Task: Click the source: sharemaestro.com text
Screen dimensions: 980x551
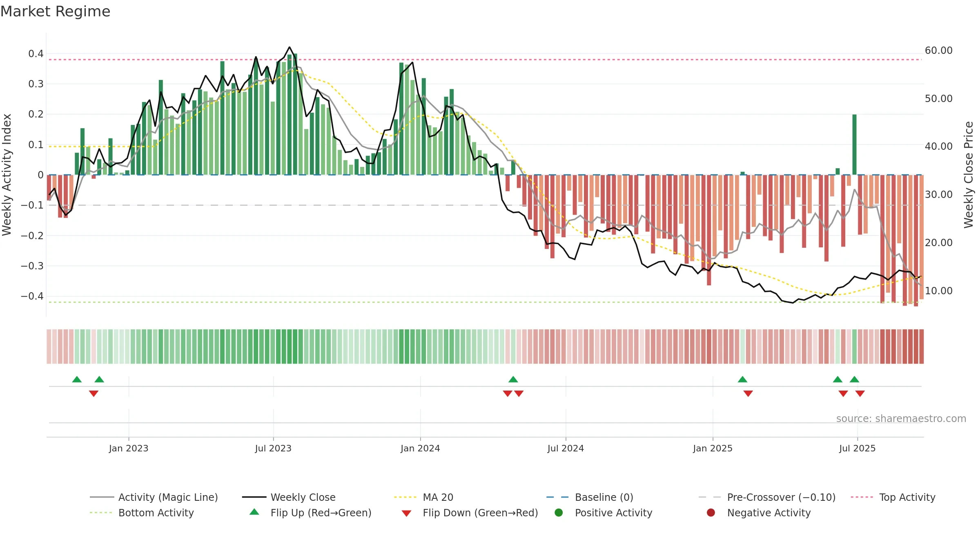Action: click(901, 419)
